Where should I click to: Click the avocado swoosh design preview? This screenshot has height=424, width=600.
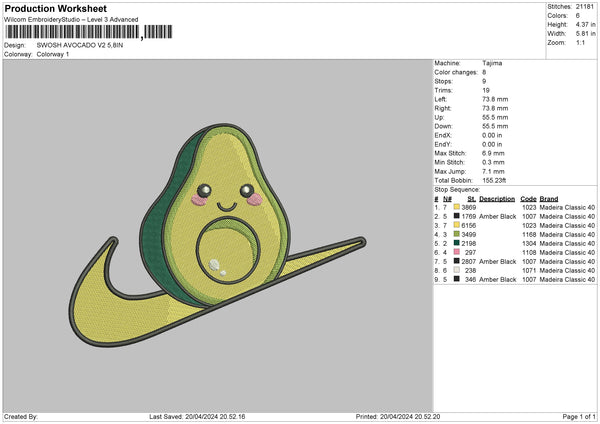click(x=217, y=235)
